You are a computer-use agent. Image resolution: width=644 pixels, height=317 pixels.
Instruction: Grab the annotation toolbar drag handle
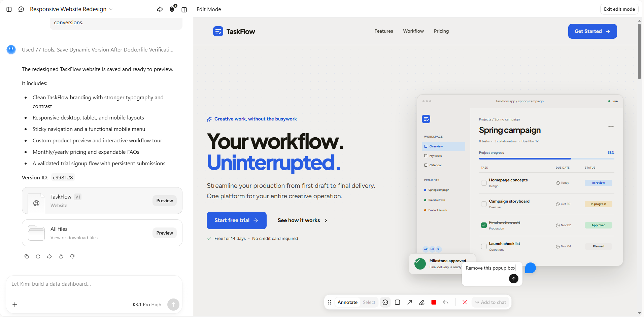coord(329,302)
